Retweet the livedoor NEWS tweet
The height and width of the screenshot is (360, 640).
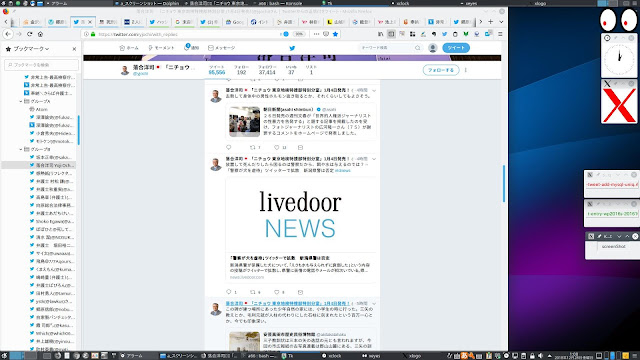pos(253,292)
